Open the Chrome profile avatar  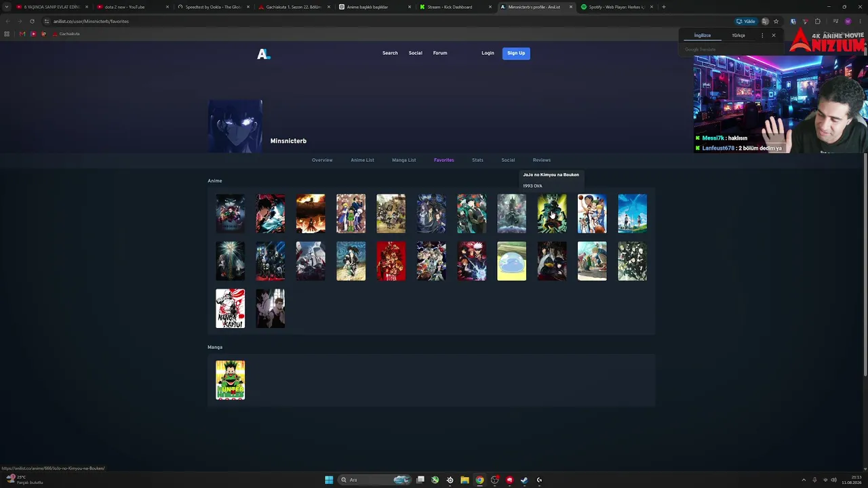848,21
